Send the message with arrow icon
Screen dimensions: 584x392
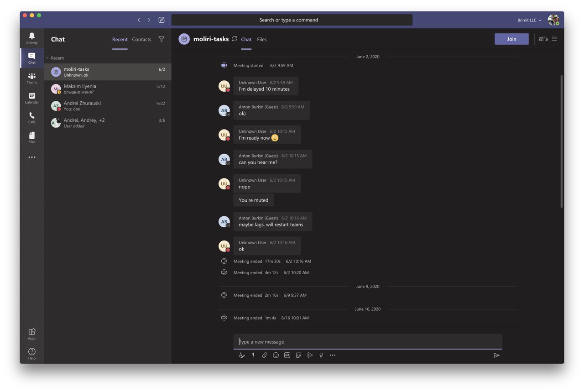click(496, 355)
